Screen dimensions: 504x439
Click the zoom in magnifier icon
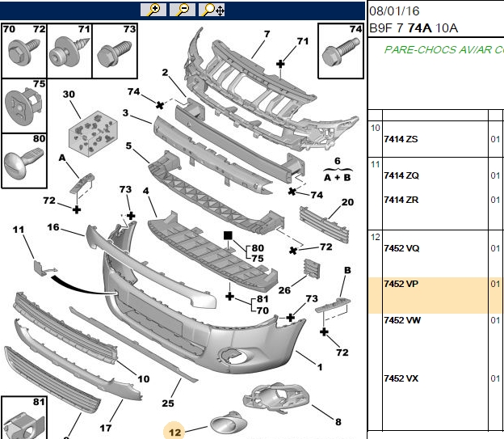153,10
